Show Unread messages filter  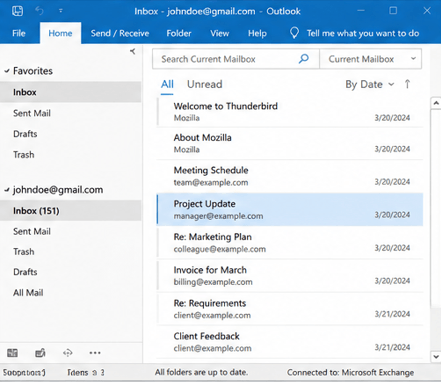(x=205, y=84)
